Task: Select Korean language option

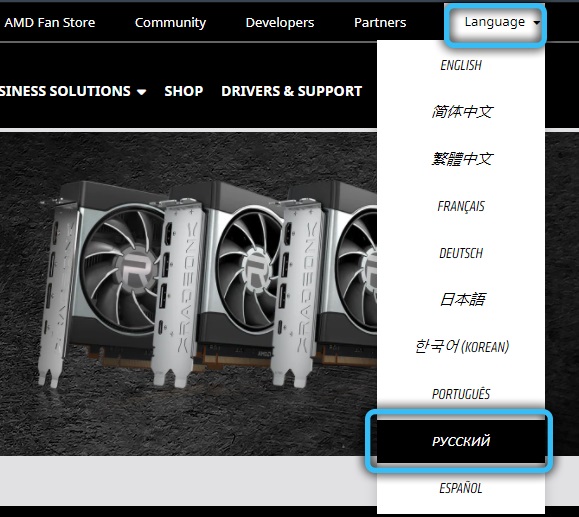Action: click(461, 346)
